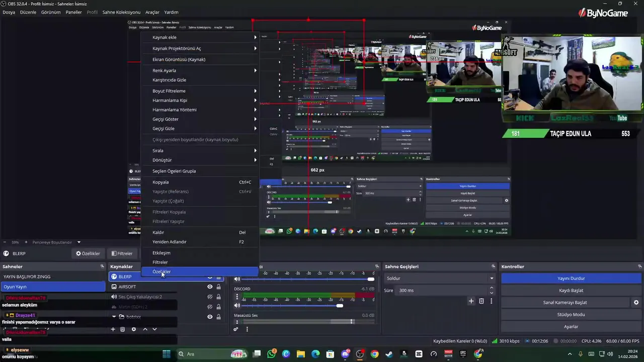Open Filtreler button in source toolbar

[122, 253]
